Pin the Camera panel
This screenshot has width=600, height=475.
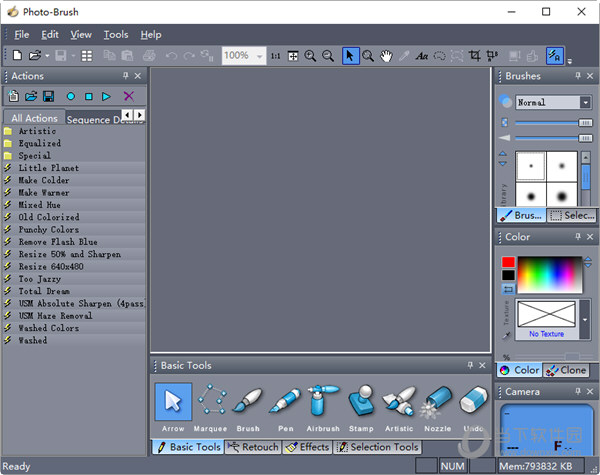[578, 391]
